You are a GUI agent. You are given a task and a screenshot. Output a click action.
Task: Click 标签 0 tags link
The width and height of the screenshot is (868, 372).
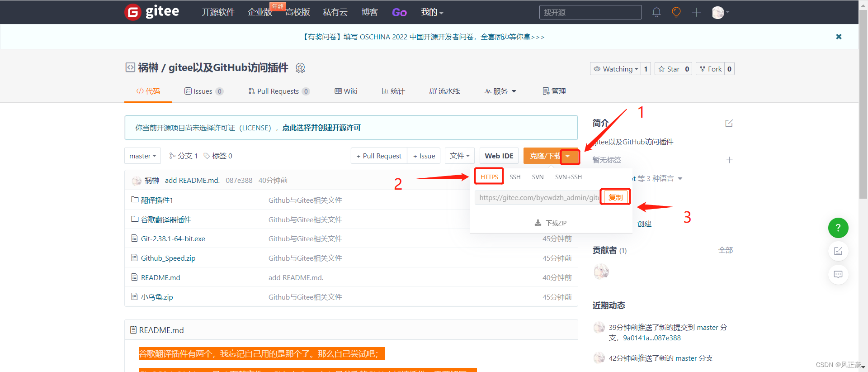click(218, 156)
